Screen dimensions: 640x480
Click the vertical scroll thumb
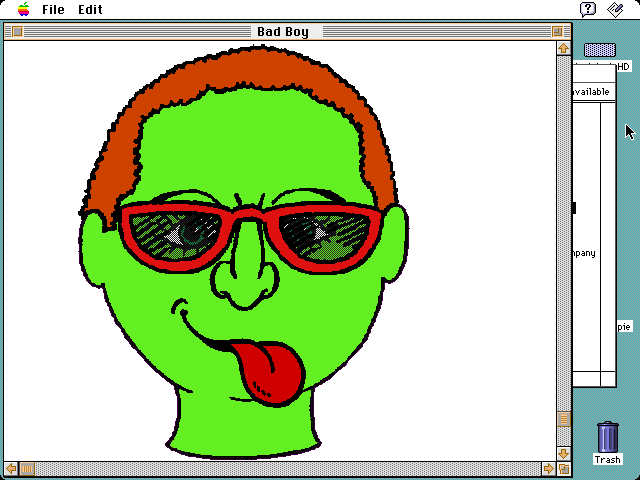click(564, 419)
